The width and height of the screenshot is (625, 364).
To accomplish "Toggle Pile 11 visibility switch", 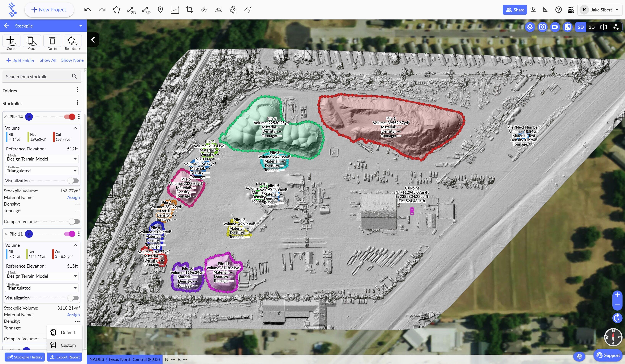I will (x=70, y=234).
